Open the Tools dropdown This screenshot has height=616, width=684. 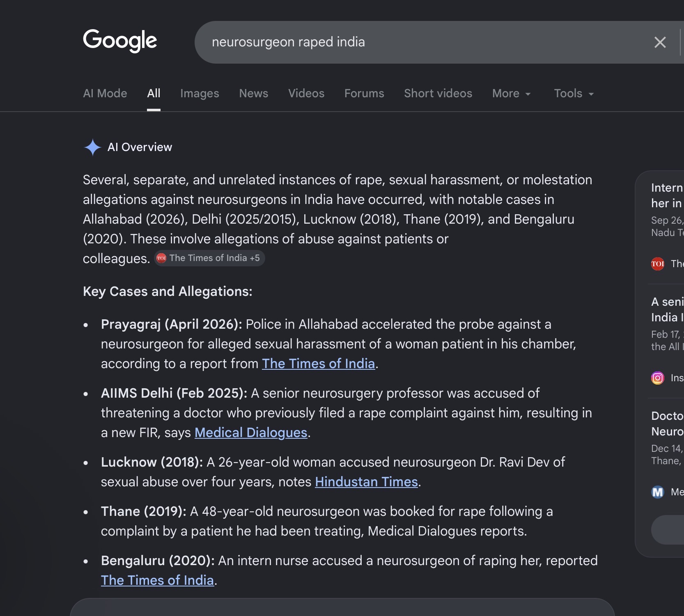click(574, 94)
